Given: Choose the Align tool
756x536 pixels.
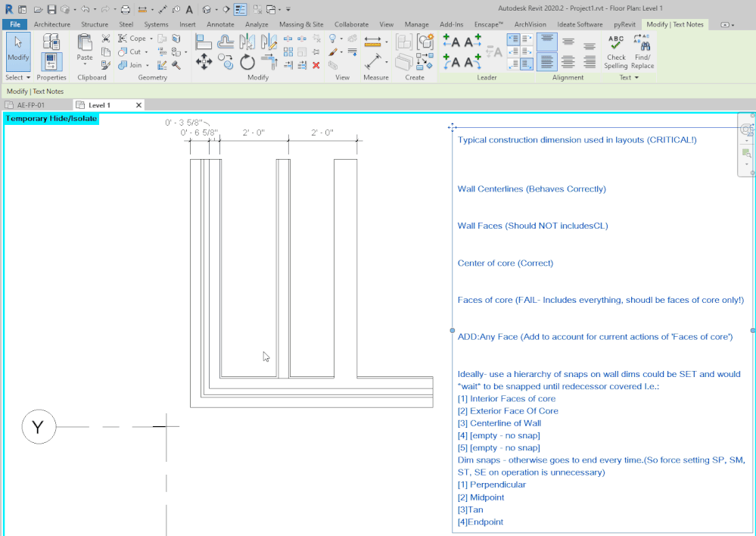Looking at the screenshot, I should pos(204,42).
